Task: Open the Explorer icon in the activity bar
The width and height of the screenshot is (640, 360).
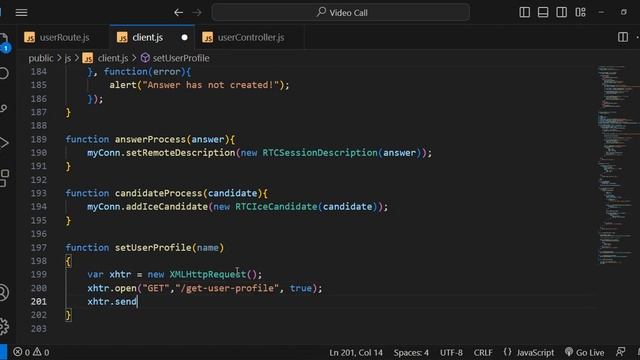Action: (4, 41)
